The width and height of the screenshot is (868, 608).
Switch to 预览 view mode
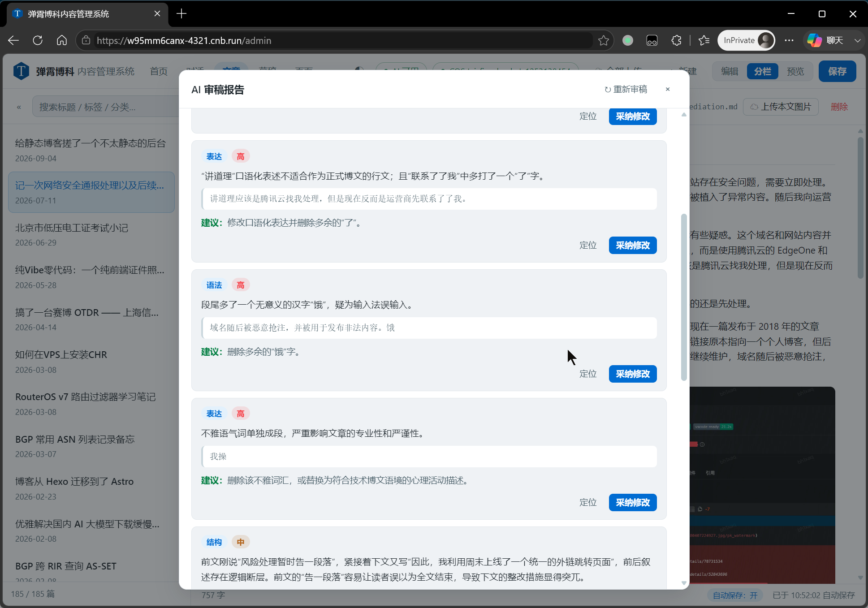[x=795, y=71]
